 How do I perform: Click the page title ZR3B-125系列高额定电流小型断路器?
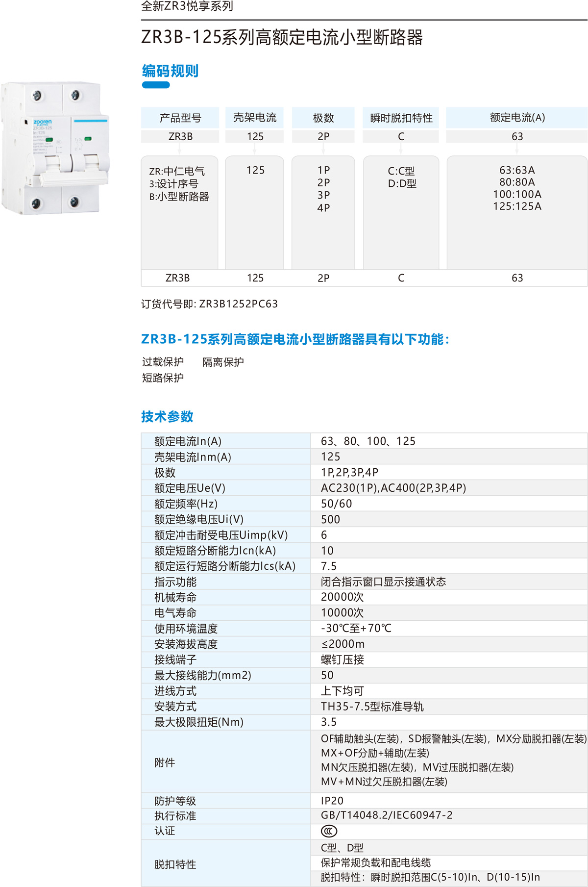282,37
